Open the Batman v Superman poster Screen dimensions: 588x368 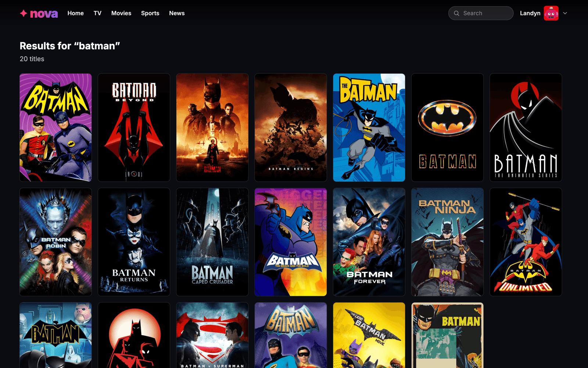point(212,335)
